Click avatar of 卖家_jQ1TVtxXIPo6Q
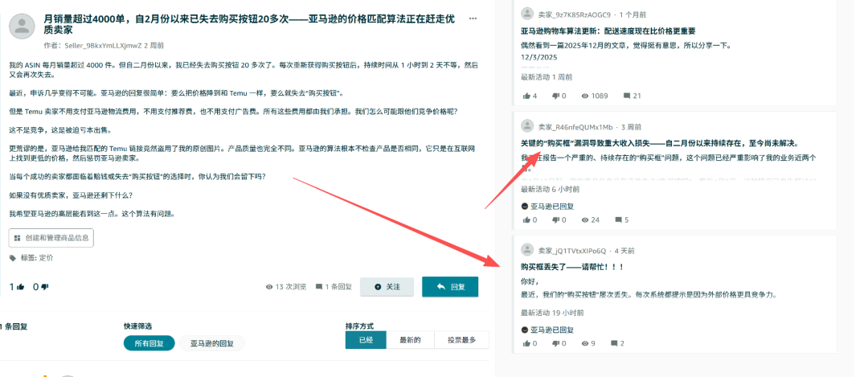The height and width of the screenshot is (377, 868). pos(527,249)
